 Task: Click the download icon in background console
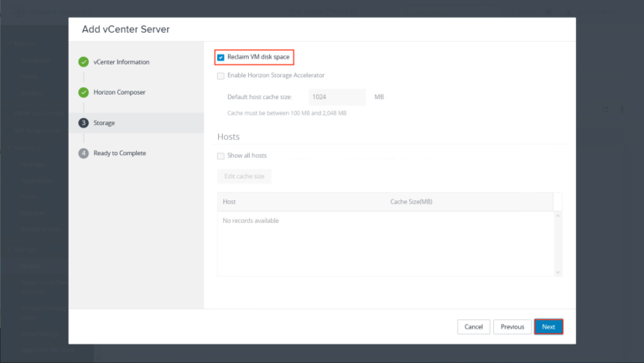point(621,110)
